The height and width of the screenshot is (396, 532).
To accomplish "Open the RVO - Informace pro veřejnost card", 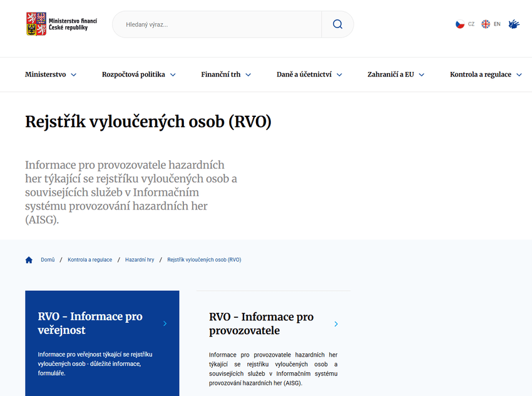I will [90, 323].
